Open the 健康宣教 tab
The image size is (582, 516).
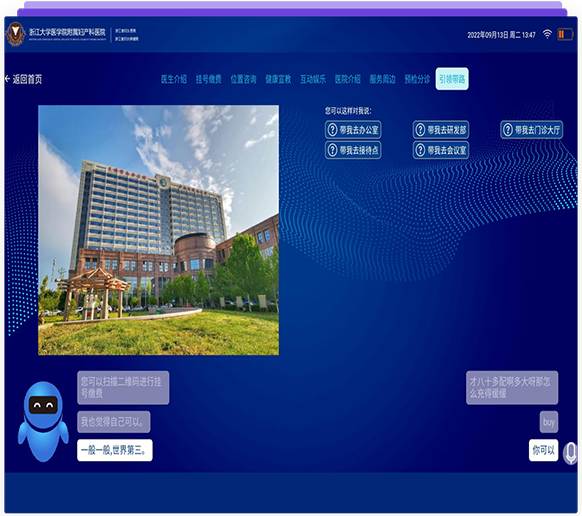tap(278, 79)
